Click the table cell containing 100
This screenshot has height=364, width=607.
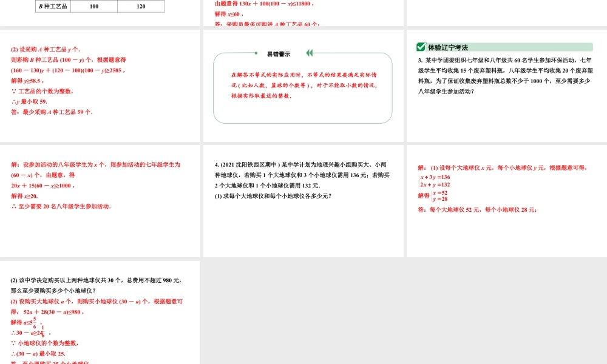95,7
